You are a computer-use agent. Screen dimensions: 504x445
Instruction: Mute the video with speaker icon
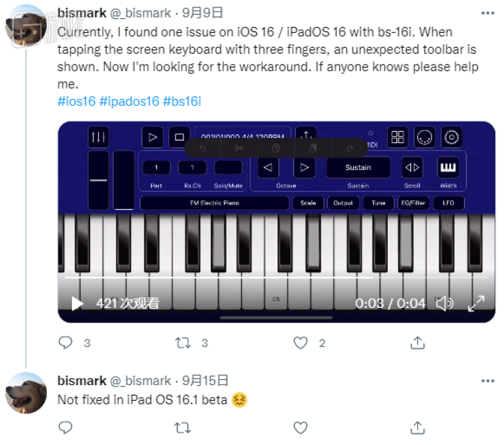[x=445, y=304]
